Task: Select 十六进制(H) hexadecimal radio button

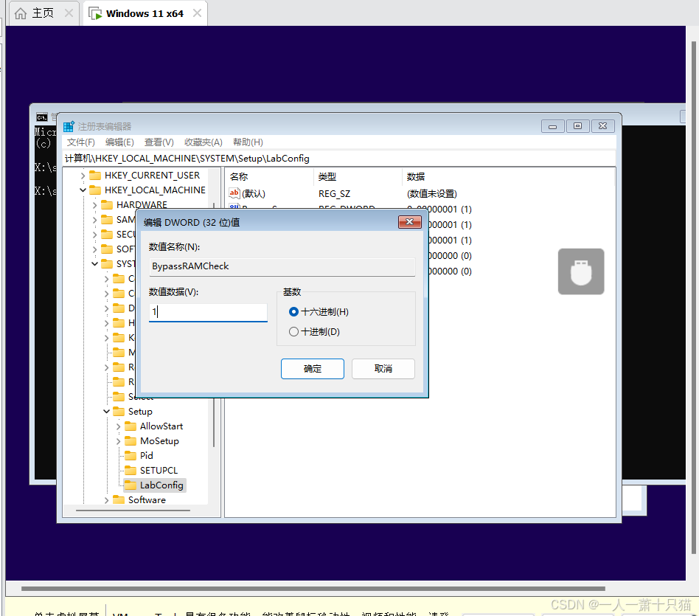Action: coord(293,312)
